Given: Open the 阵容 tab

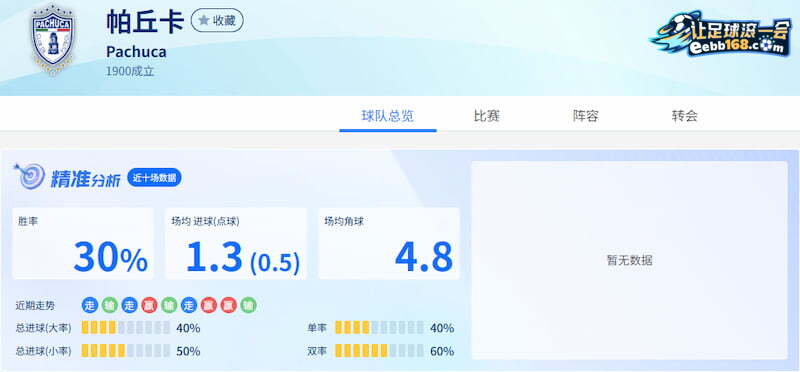Looking at the screenshot, I should (x=585, y=116).
